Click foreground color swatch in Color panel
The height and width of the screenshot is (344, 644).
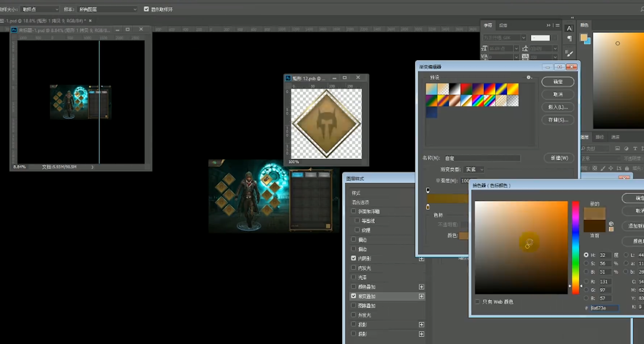(x=583, y=37)
